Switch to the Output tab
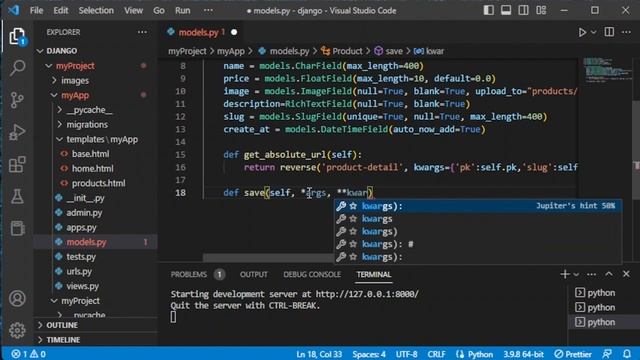This screenshot has height=360, width=640. (x=253, y=274)
